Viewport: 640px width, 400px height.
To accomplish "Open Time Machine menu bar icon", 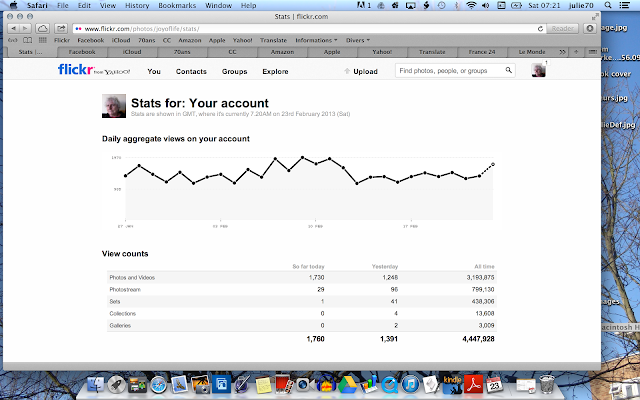I will (x=441, y=5).
